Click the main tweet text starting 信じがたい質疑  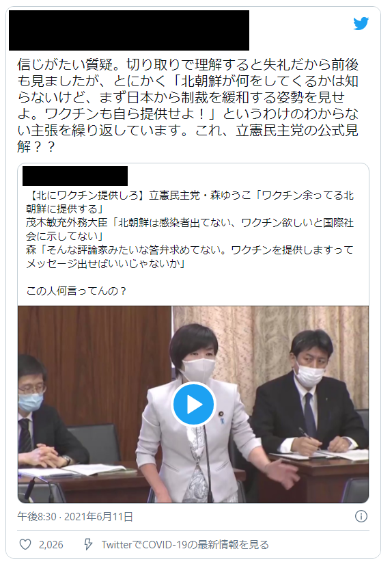188,106
